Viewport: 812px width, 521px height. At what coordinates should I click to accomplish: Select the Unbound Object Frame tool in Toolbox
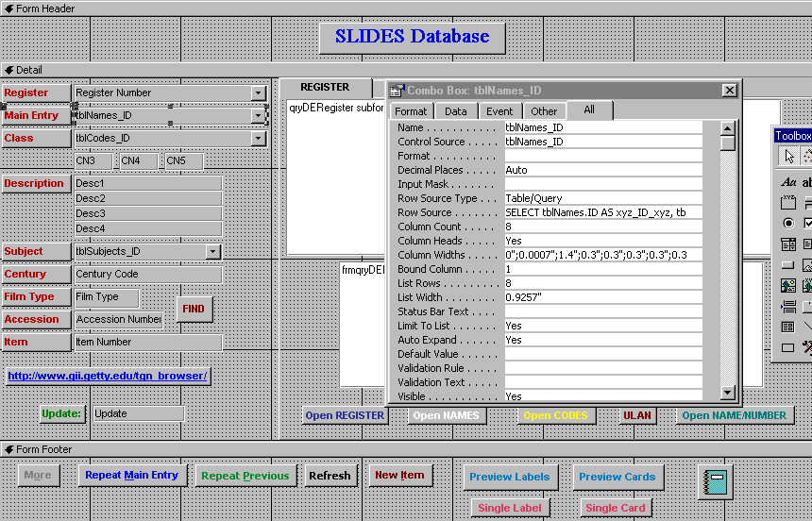(x=788, y=285)
